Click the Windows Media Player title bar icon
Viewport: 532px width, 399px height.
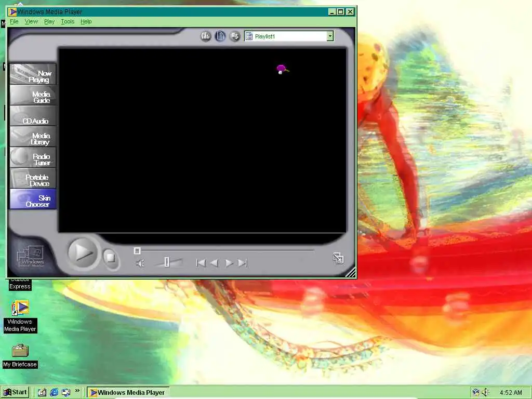12,12
